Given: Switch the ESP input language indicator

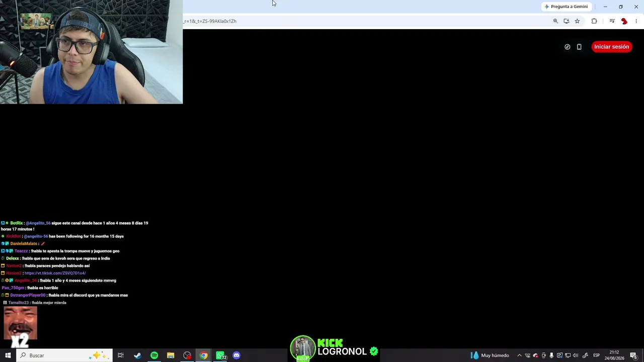Looking at the screenshot, I should point(596,355).
